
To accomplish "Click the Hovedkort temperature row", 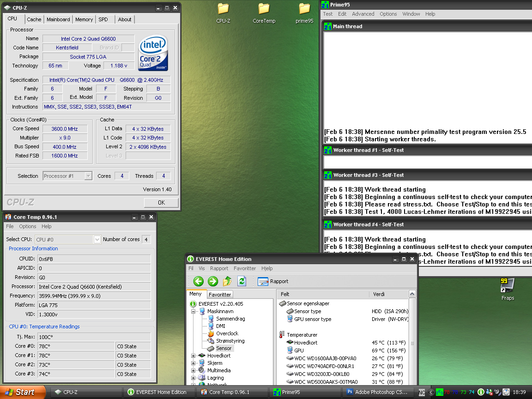I will 346,343.
